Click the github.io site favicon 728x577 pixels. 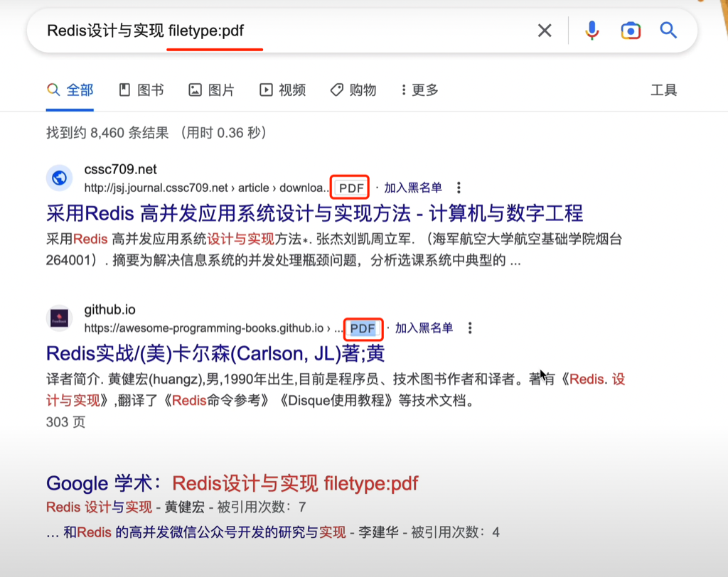pos(60,318)
